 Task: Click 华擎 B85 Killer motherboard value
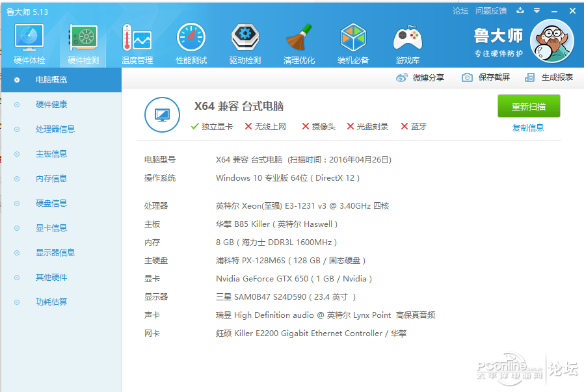click(x=277, y=224)
